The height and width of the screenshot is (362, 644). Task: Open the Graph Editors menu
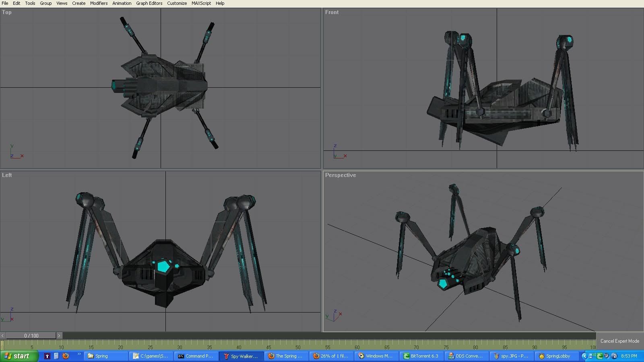coord(149,3)
